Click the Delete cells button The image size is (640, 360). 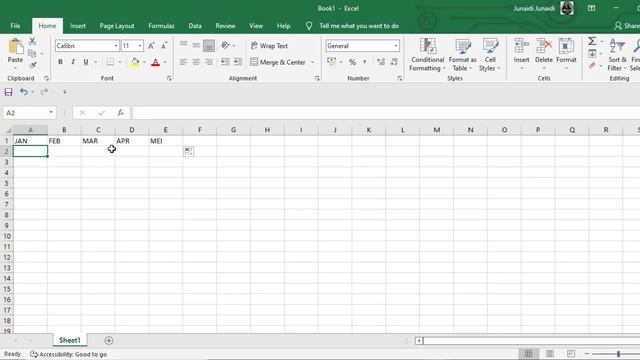pyautogui.click(x=544, y=54)
